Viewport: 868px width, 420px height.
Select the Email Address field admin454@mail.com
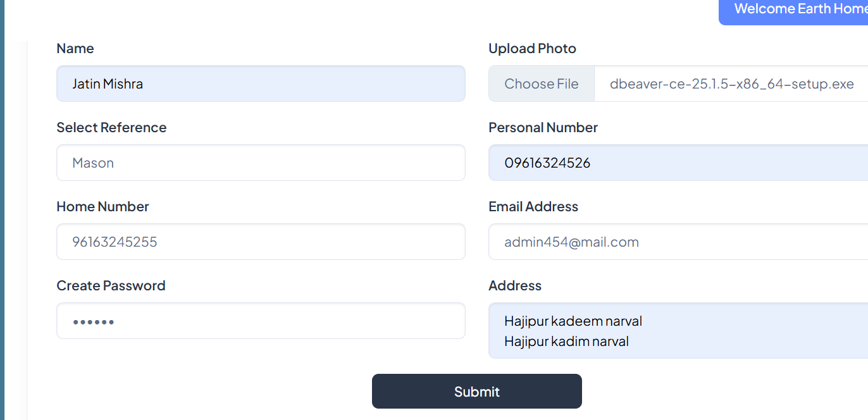point(678,242)
